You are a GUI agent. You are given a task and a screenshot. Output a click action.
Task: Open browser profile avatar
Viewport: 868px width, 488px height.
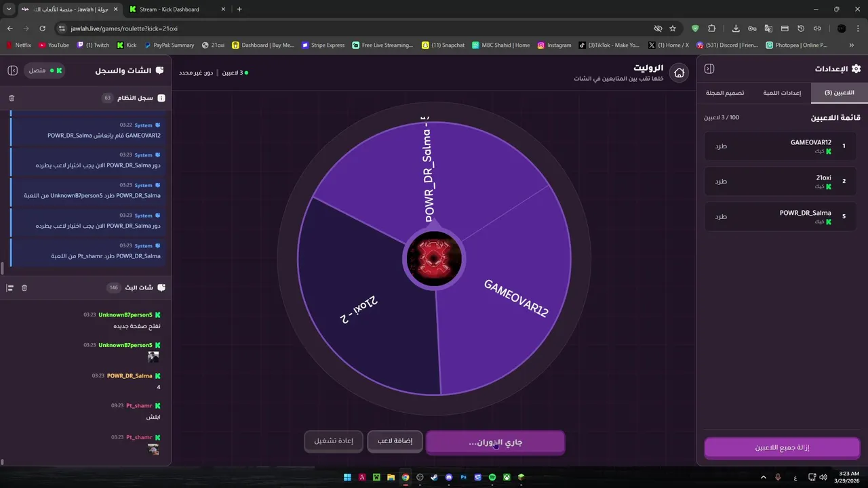click(842, 28)
